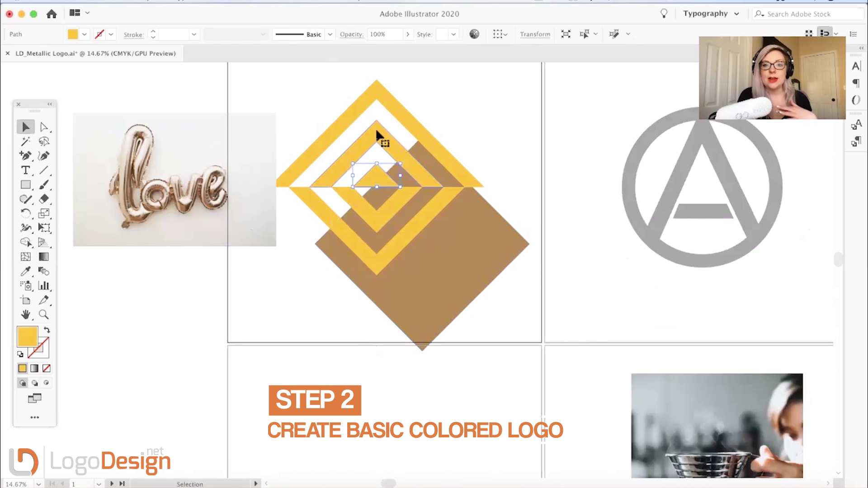
Task: Choose the Magic Wand tool
Action: tap(26, 141)
